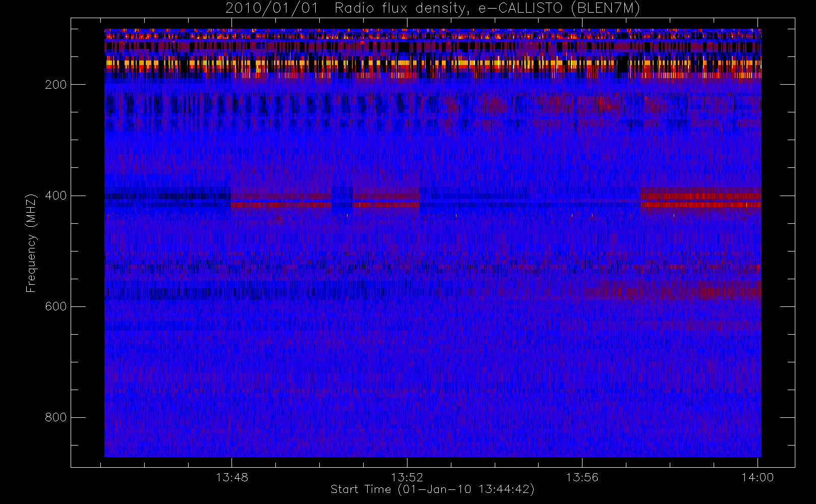Click the red patch near 580 MHz at right

coord(673,291)
